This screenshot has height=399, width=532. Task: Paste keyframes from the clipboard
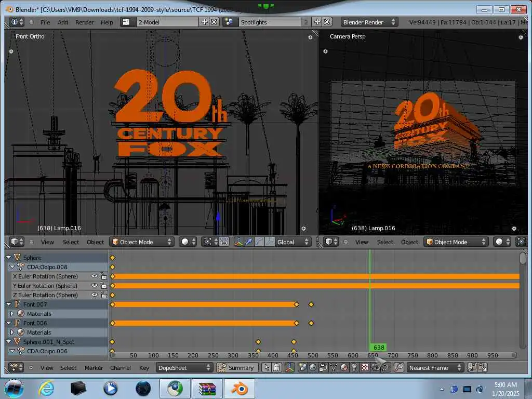(482, 367)
